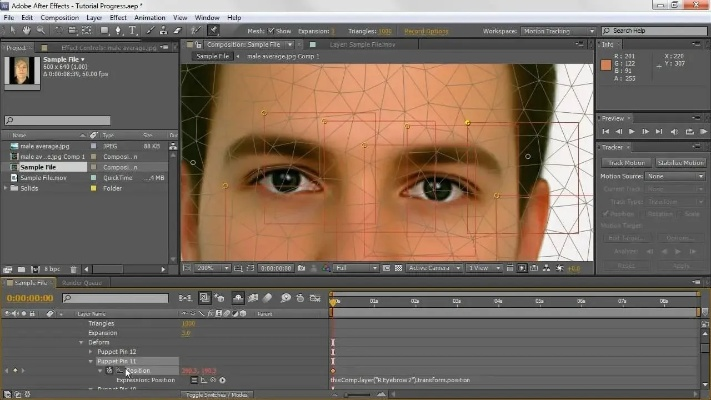The width and height of the screenshot is (711, 400).
Task: Click new folder icon in Project panel
Action: point(23,269)
